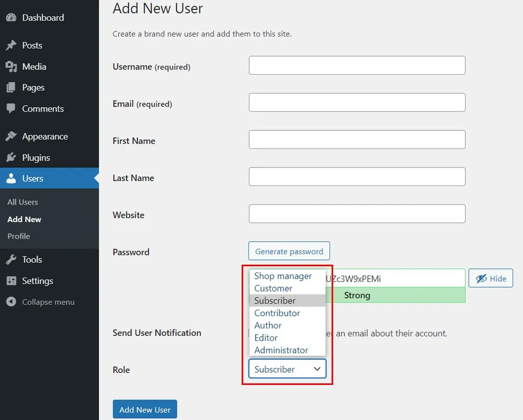The image size is (523, 420).
Task: Open the Role dropdown chevron
Action: click(317, 369)
